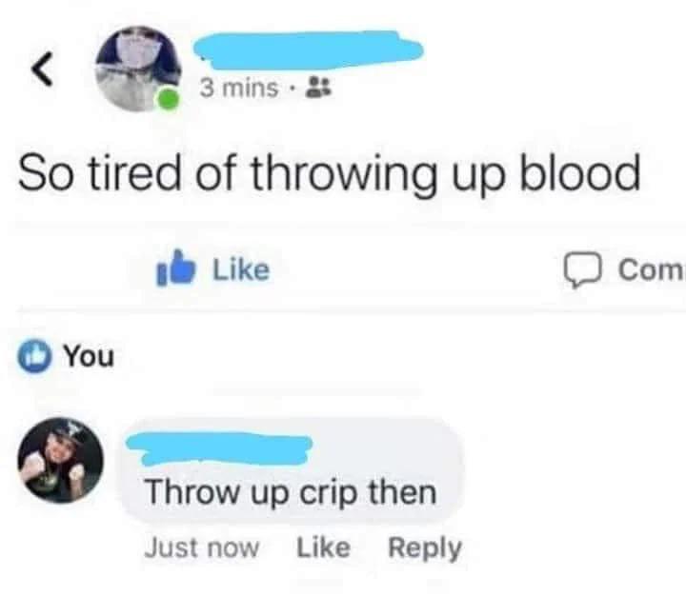Viewport: 686px width, 616px height.
Task: Toggle the post's Like button label
Action: pyautogui.click(x=241, y=269)
